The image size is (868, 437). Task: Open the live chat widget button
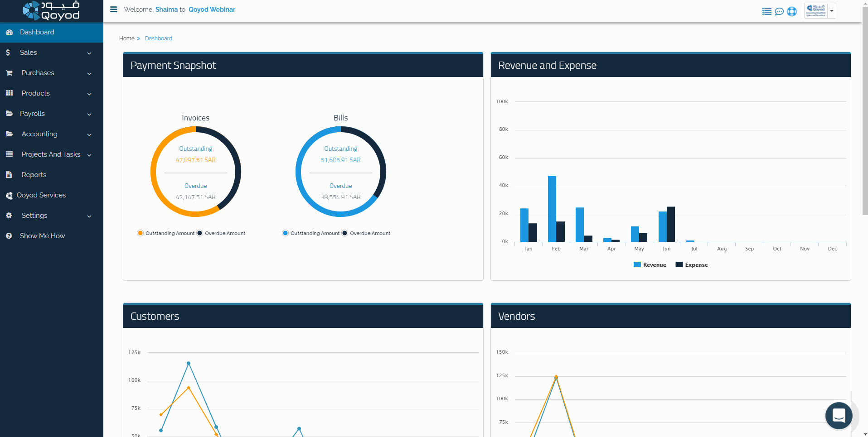[839, 415]
